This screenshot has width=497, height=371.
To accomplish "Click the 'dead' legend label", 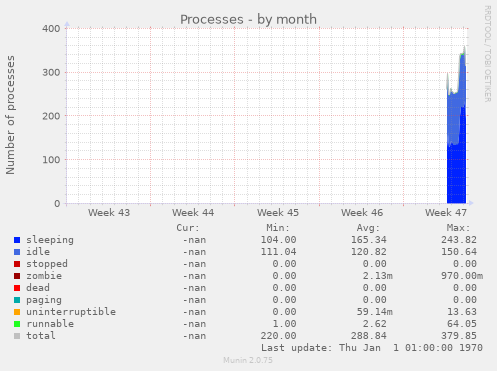I will pyautogui.click(x=38, y=288).
